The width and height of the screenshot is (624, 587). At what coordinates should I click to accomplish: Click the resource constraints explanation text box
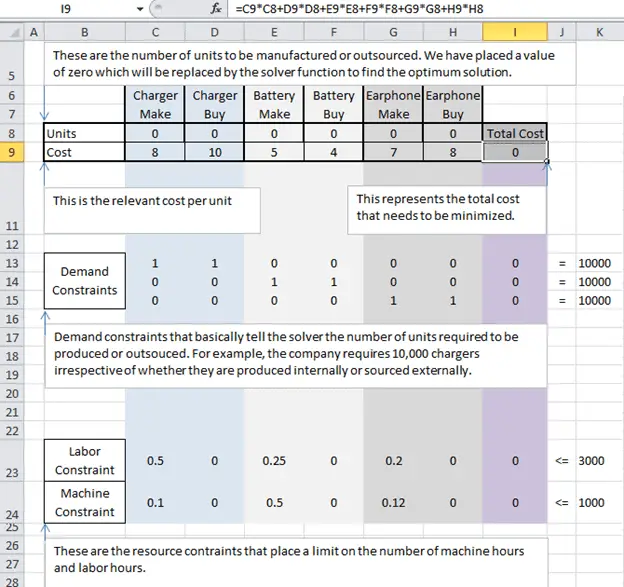[296, 562]
